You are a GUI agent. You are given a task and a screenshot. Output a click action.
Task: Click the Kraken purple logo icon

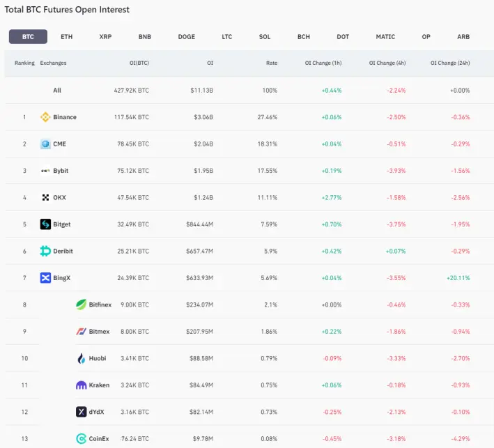click(x=82, y=385)
